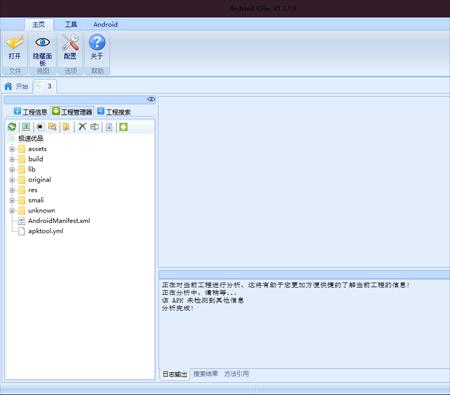This screenshot has height=395, width=450.
Task: Open the 工程管理器 project manager tab
Action: [72, 112]
